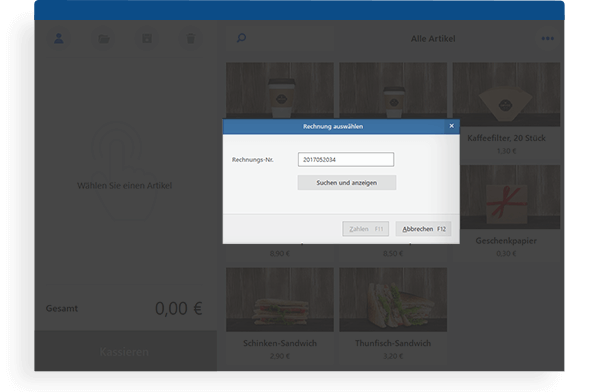The height and width of the screenshot is (392, 600).
Task: Click the trash bin icon
Action: 191,38
